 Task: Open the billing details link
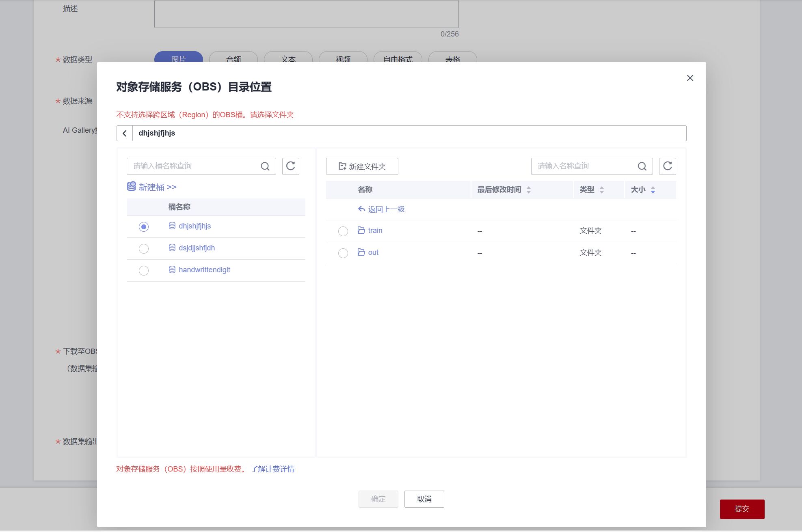272,469
